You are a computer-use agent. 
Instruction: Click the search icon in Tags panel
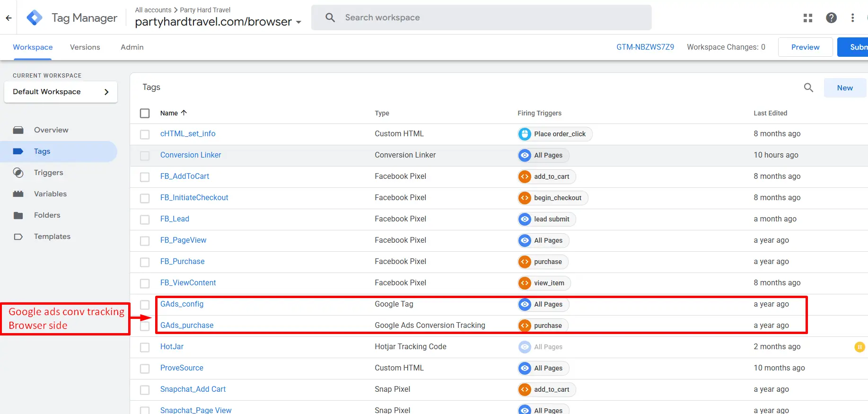click(808, 88)
